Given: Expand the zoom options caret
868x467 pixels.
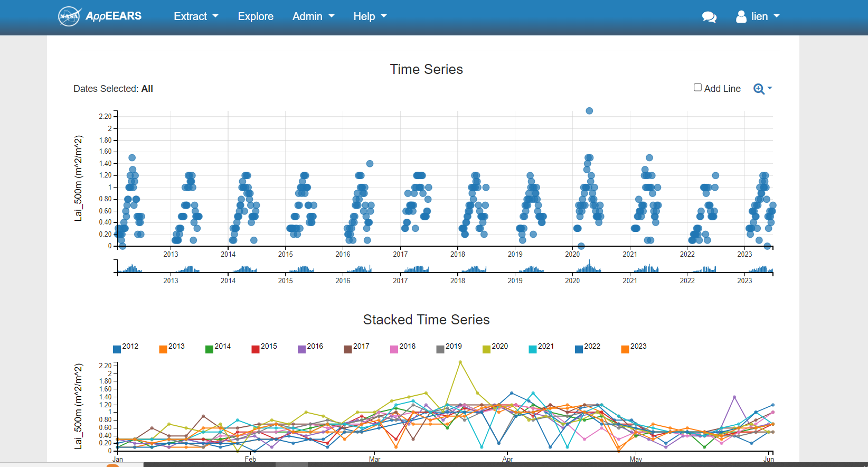Looking at the screenshot, I should (770, 88).
